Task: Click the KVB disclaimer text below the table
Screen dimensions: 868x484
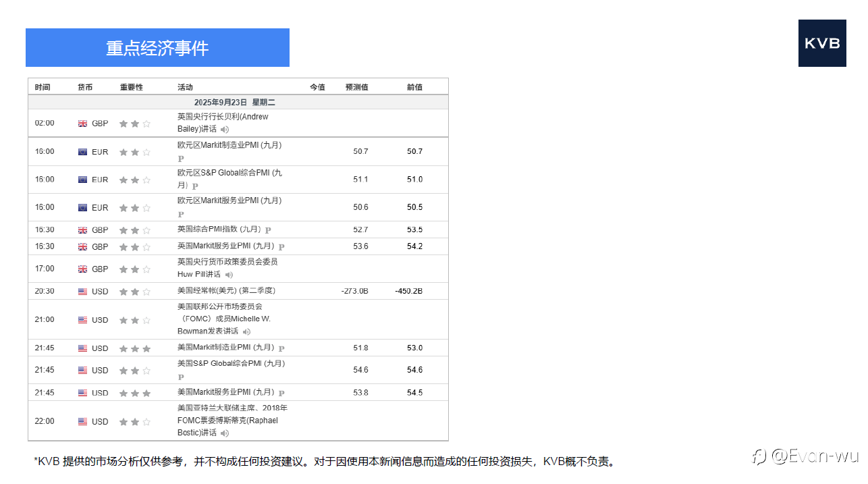Action: [x=325, y=462]
